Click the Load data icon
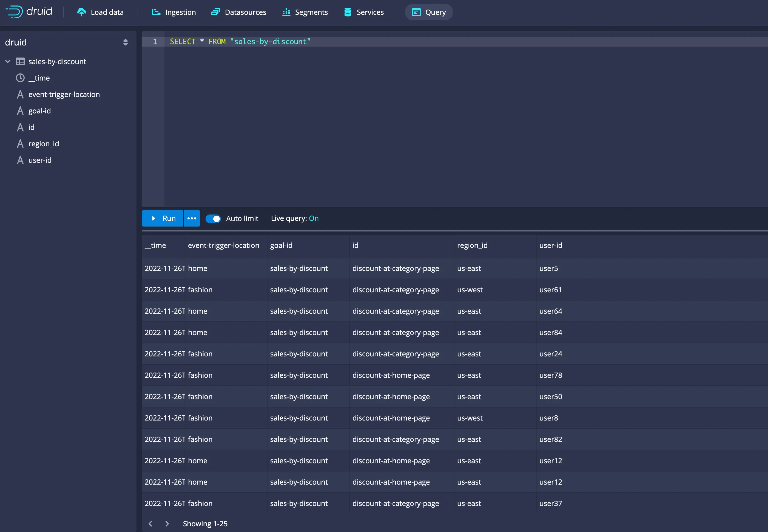The height and width of the screenshot is (532, 768). click(82, 12)
